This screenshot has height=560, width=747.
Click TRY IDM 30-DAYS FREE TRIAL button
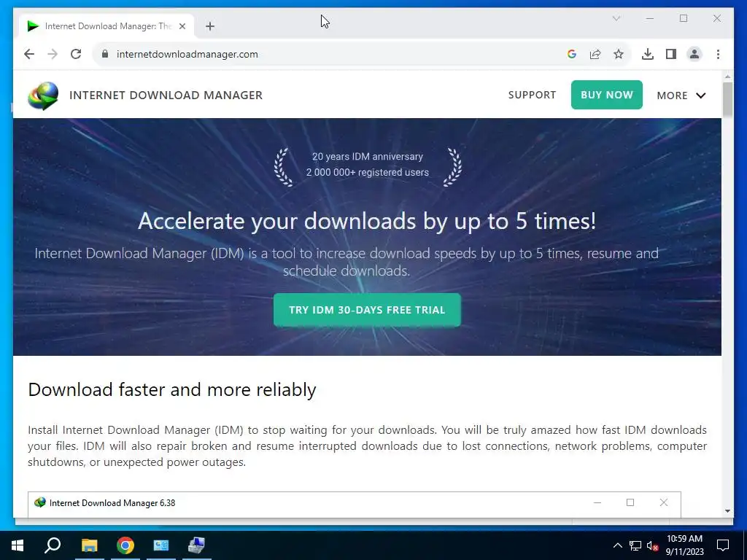[367, 310]
